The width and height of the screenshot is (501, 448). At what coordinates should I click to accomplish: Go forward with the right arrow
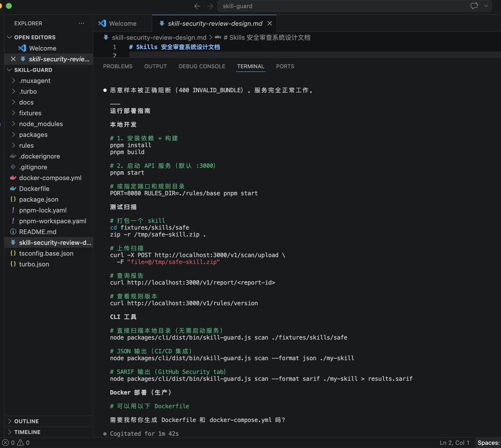tap(210, 6)
